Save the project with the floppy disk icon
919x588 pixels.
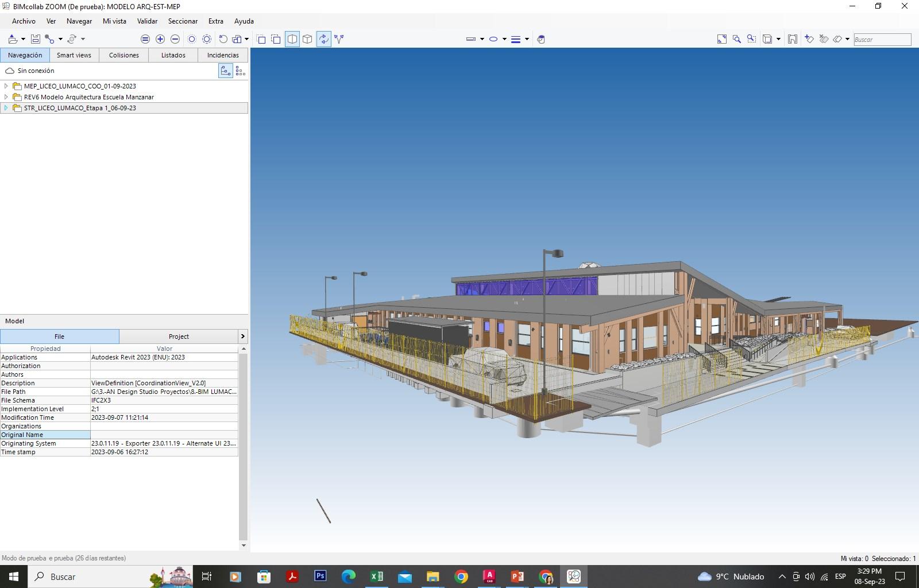(36, 39)
